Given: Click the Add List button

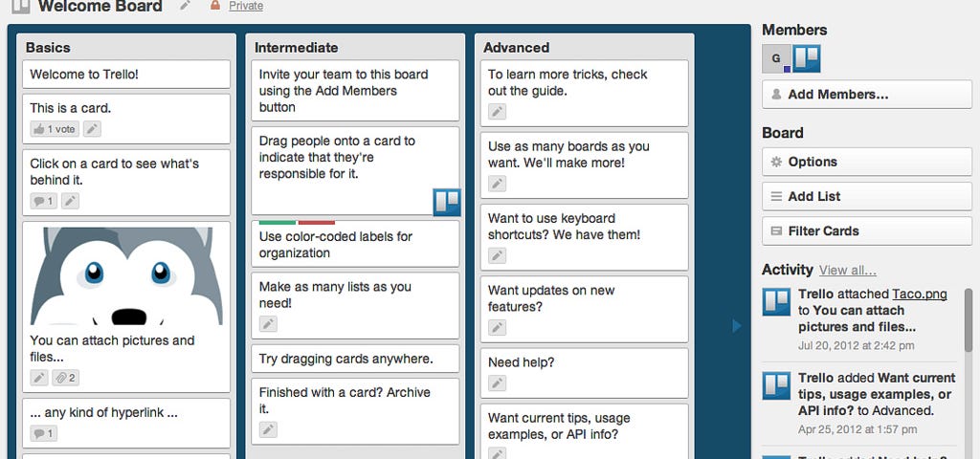Looking at the screenshot, I should [x=867, y=196].
